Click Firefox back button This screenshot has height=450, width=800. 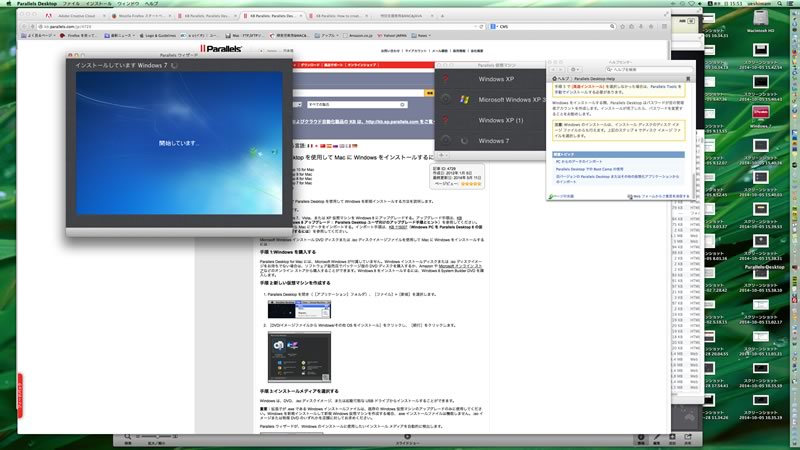point(24,26)
